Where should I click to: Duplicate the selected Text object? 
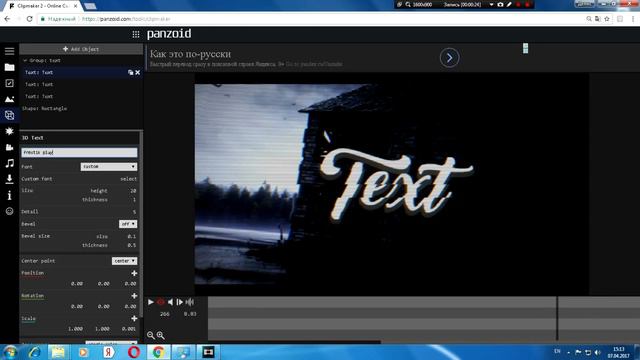(x=130, y=72)
